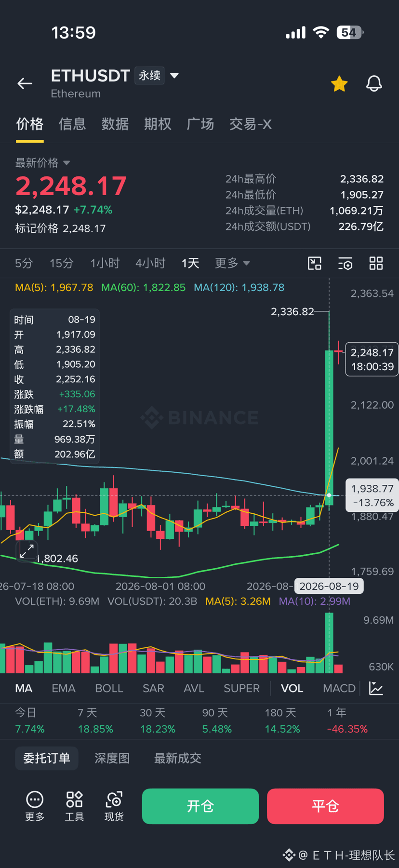Toggle the MACD sub-indicator
Screen dimensions: 399x868
pyautogui.click(x=339, y=688)
